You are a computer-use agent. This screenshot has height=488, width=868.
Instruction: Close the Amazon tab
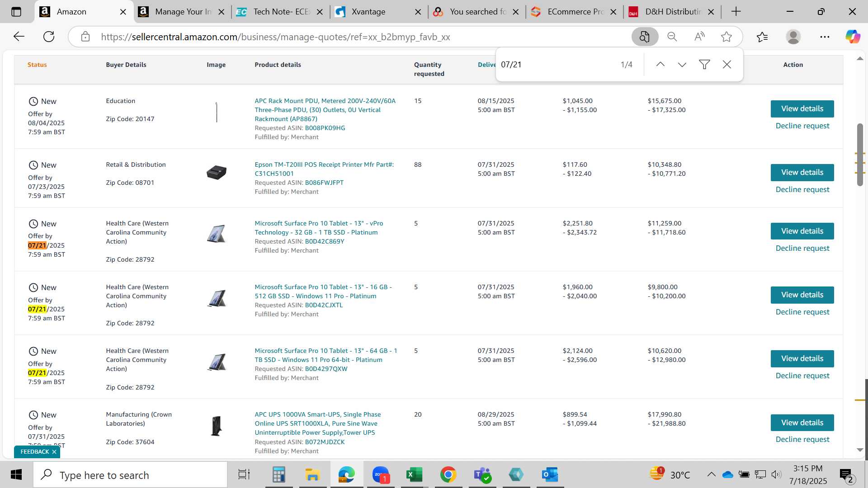[x=123, y=12]
